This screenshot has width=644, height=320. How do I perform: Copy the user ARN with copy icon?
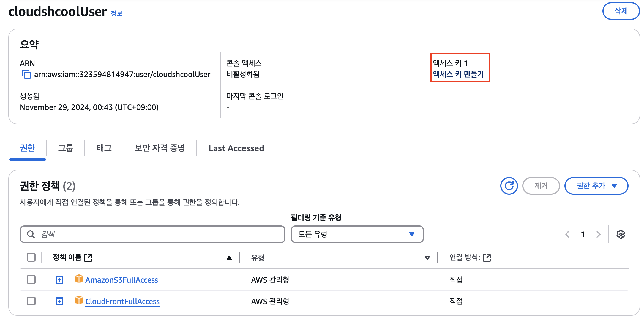coord(26,74)
